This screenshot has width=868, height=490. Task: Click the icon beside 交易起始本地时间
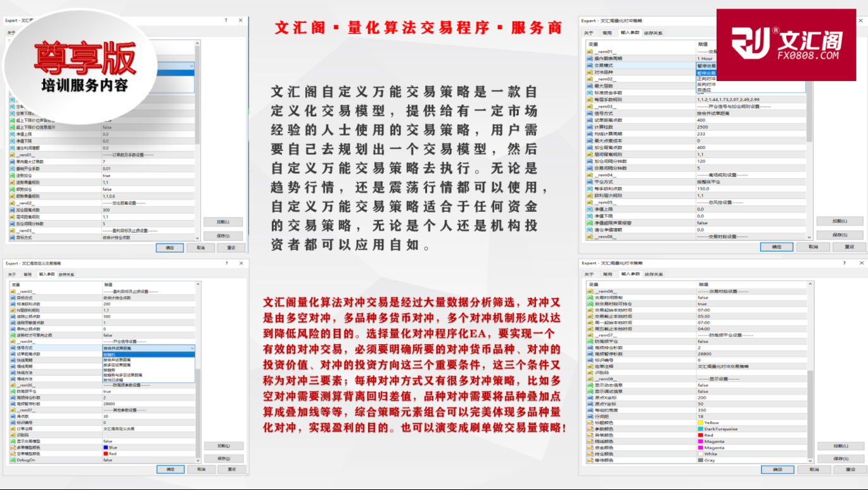tap(590, 310)
